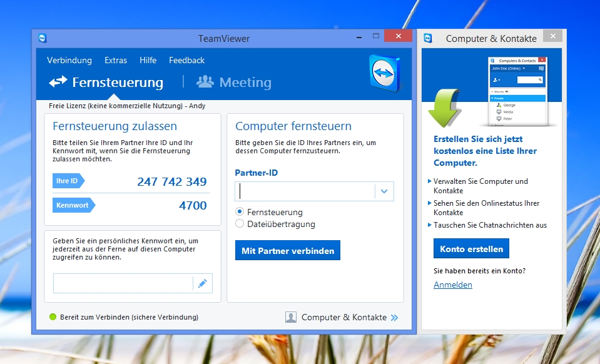Click the green connection status indicator
Viewport: 600px width, 364px height.
pos(53,316)
